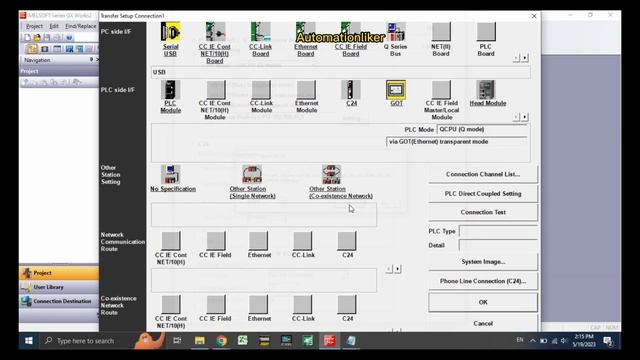Click PLC Direct Coupled Setting button
Screen dimensions: 640x360
point(483,193)
